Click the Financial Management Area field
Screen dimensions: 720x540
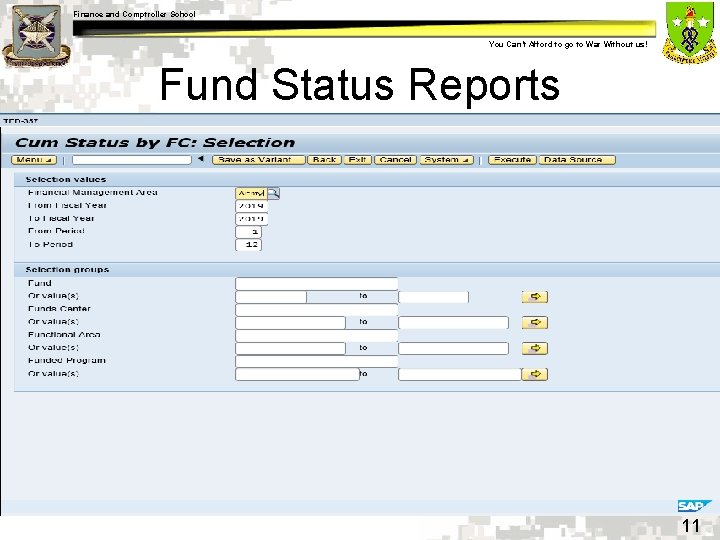[x=251, y=193]
